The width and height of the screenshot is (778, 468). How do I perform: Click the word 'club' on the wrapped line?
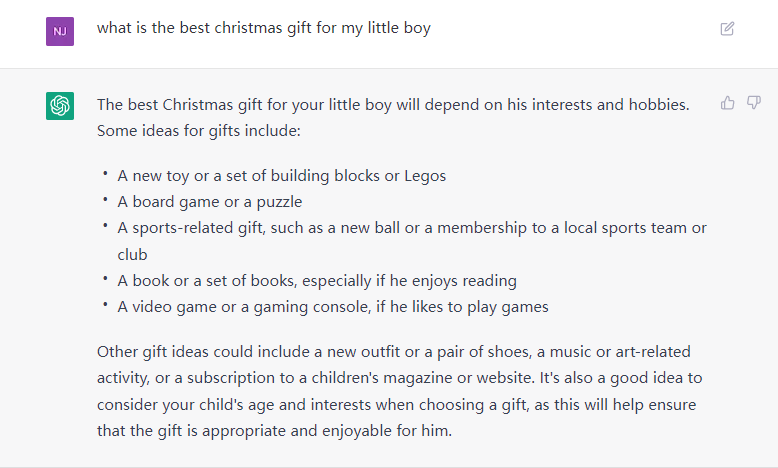[132, 255]
